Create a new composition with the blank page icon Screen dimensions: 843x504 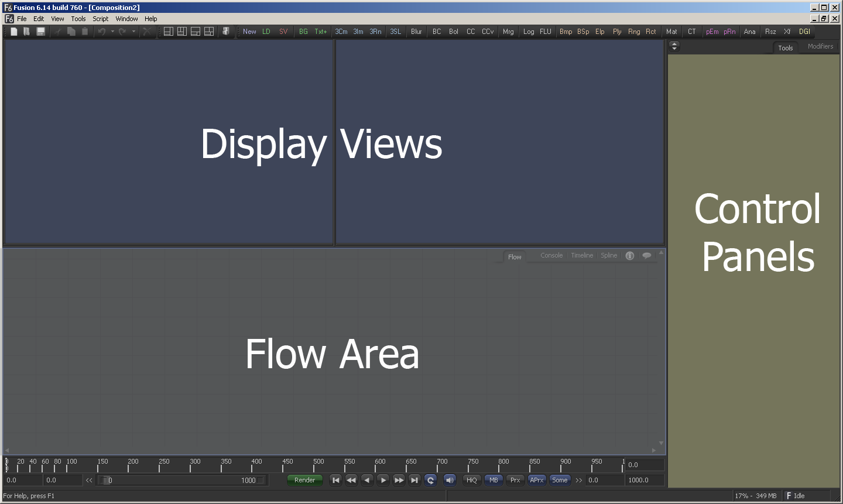(x=14, y=32)
